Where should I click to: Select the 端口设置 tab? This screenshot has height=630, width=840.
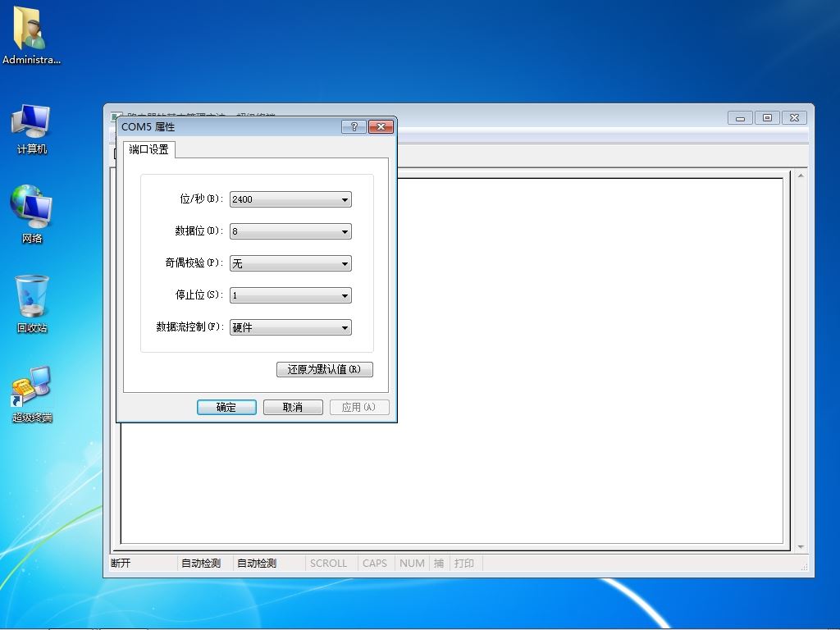(x=149, y=149)
